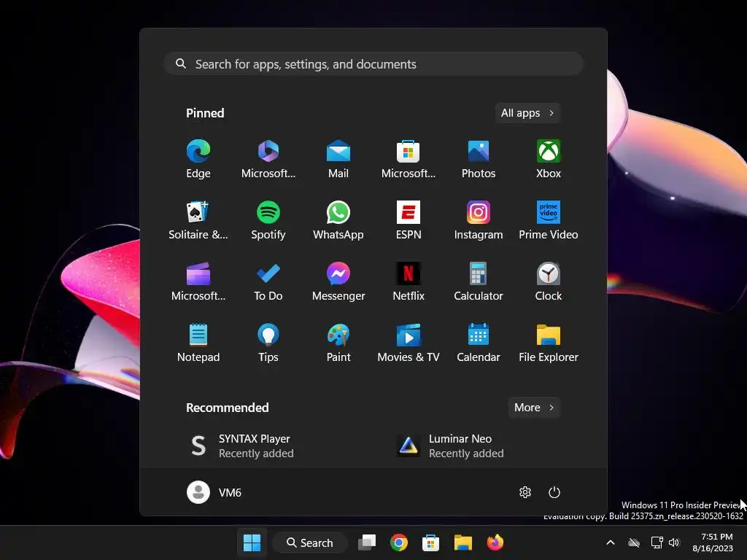This screenshot has height=560, width=747.
Task: Click the OneDrive cloud tray icon
Action: pyautogui.click(x=634, y=542)
